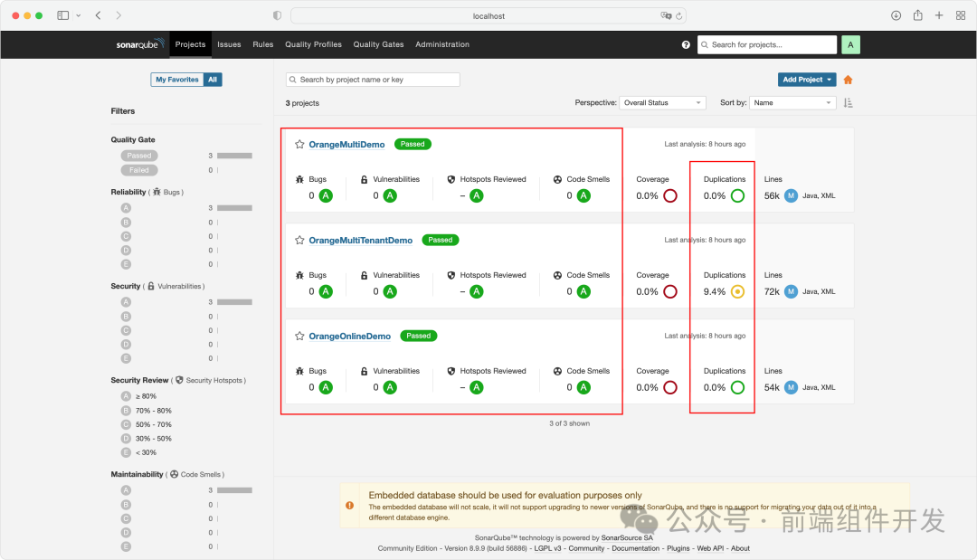
Task: Click OrangeMultiTenantDemo size M badge
Action: pyautogui.click(x=791, y=291)
